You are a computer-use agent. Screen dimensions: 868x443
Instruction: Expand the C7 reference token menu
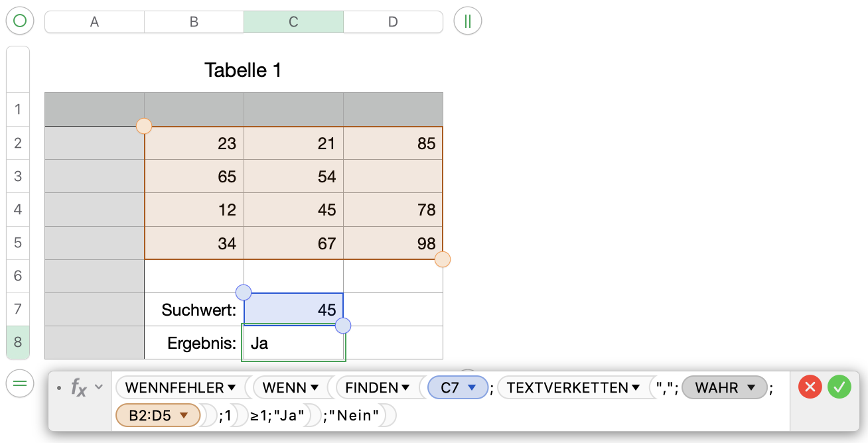[472, 388]
